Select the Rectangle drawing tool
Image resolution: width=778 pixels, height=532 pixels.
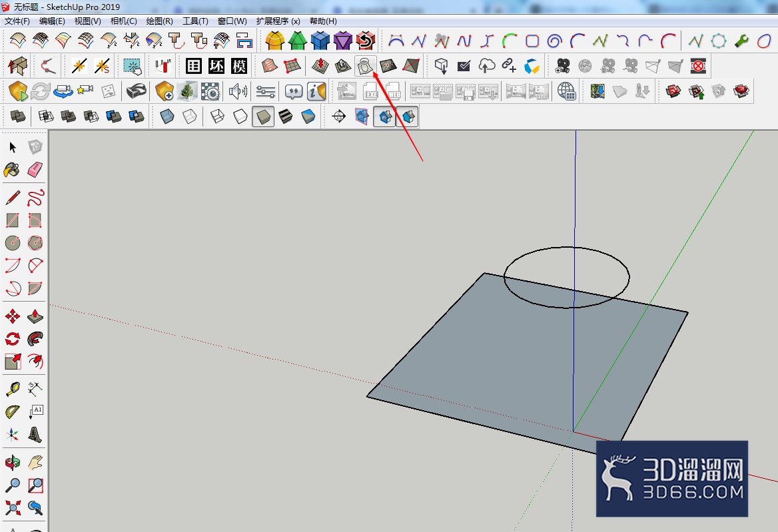coord(13,220)
